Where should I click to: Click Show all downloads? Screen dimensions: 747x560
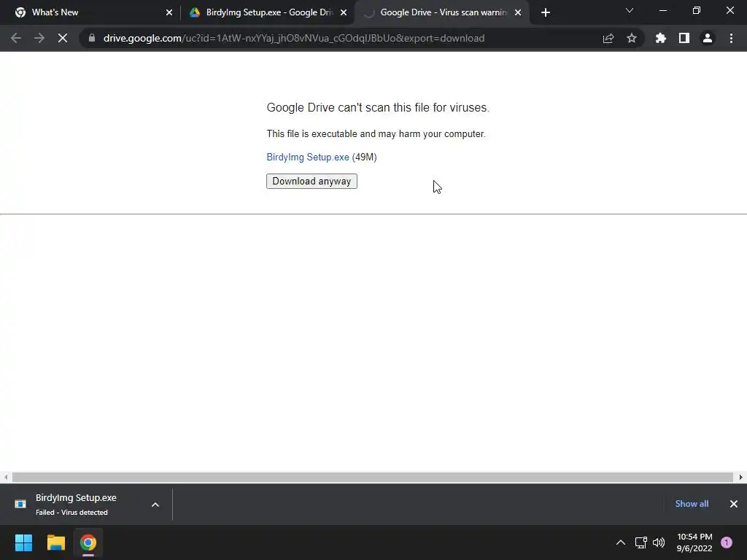click(x=692, y=504)
